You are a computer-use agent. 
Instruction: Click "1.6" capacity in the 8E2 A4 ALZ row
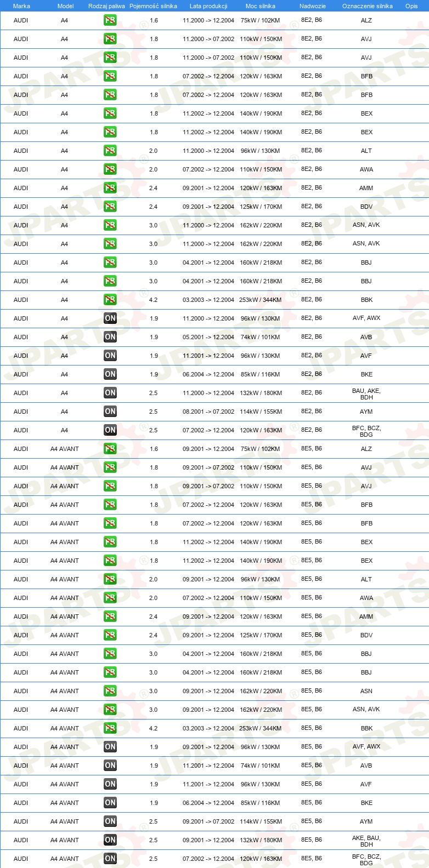click(x=154, y=20)
